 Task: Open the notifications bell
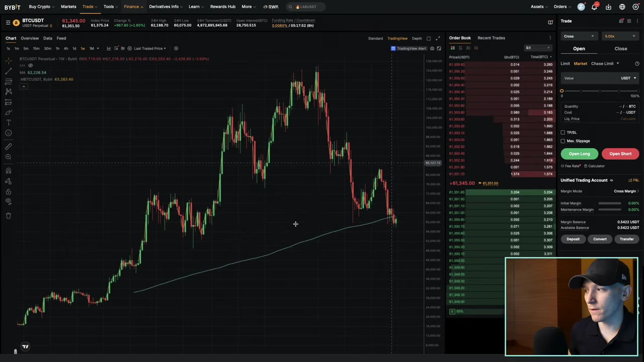point(594,7)
